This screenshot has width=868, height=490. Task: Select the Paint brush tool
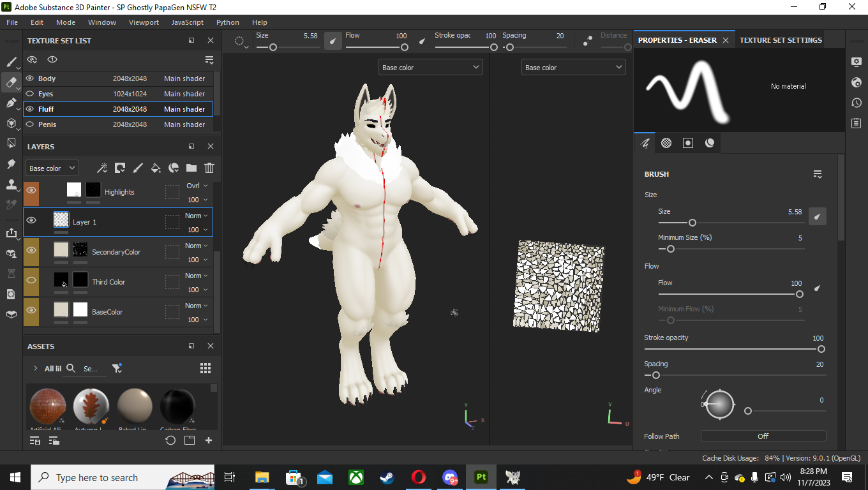click(x=11, y=62)
